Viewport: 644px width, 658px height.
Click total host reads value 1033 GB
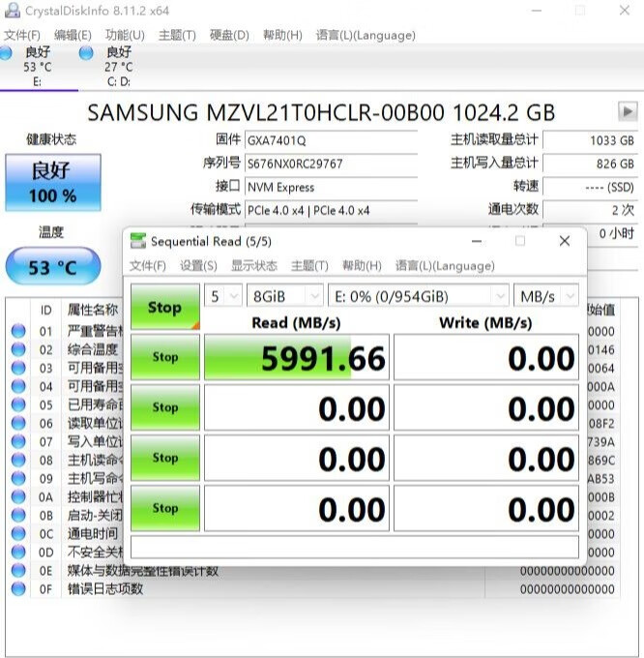[590, 139]
